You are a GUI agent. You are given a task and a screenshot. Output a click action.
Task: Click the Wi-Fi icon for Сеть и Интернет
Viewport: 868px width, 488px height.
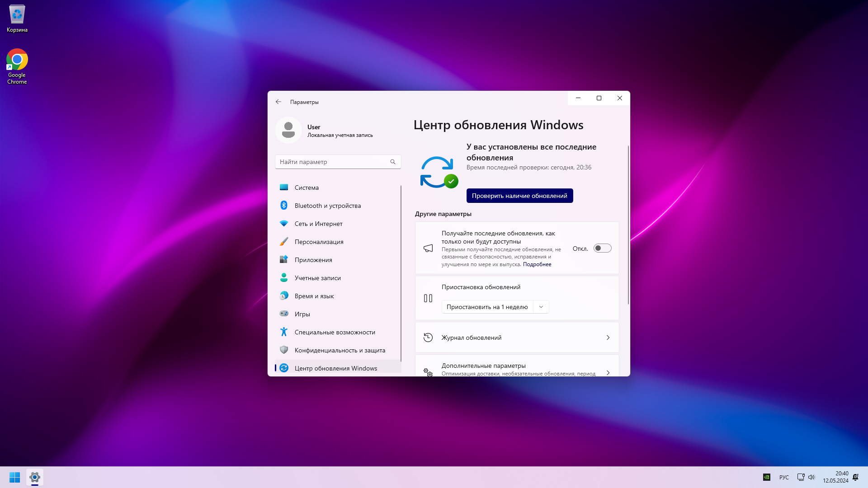coord(284,224)
